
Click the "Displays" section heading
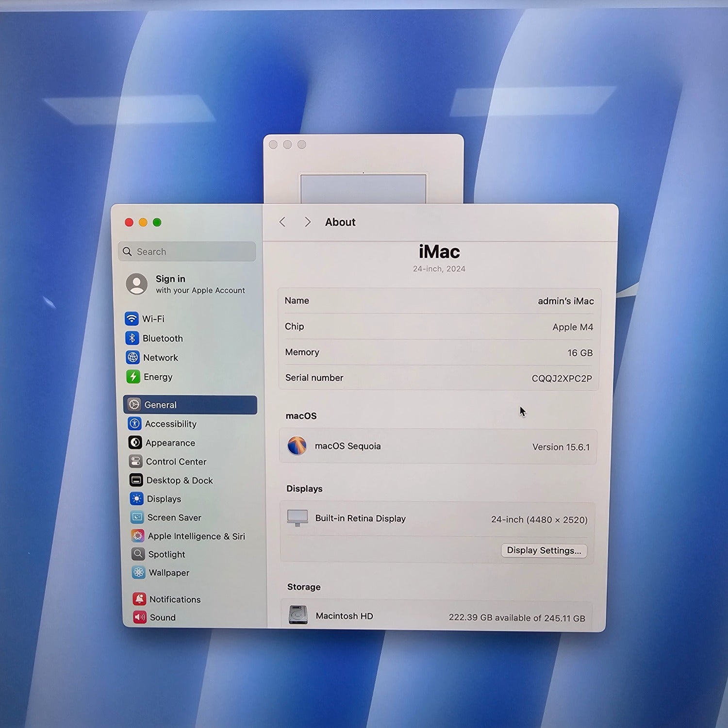304,489
